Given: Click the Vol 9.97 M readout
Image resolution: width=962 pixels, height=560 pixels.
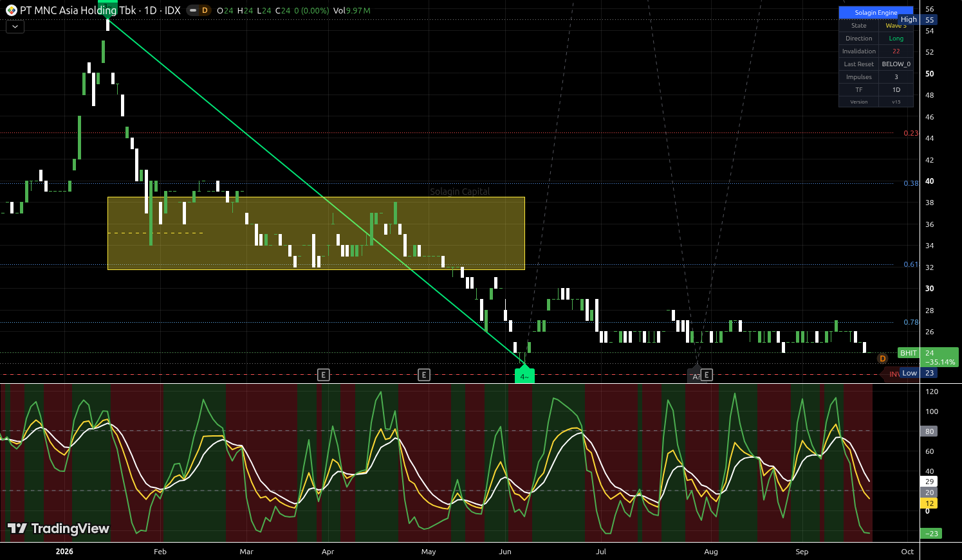Looking at the screenshot, I should [352, 11].
